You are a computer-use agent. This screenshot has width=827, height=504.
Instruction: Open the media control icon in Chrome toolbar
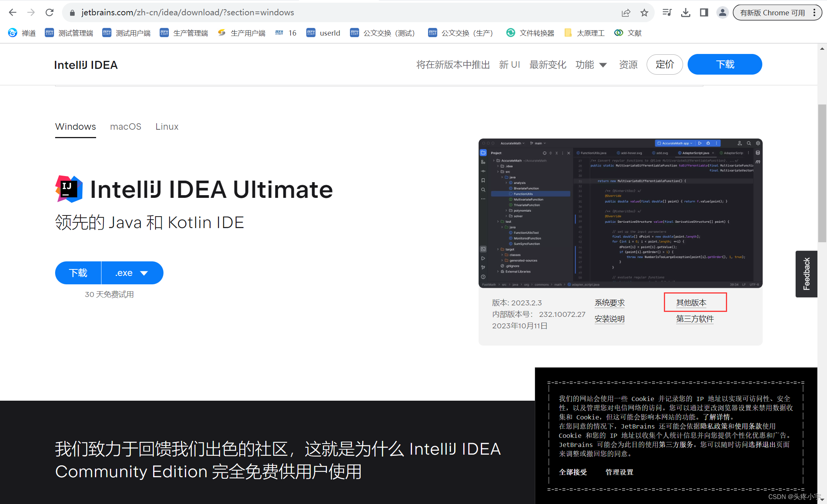pyautogui.click(x=667, y=13)
